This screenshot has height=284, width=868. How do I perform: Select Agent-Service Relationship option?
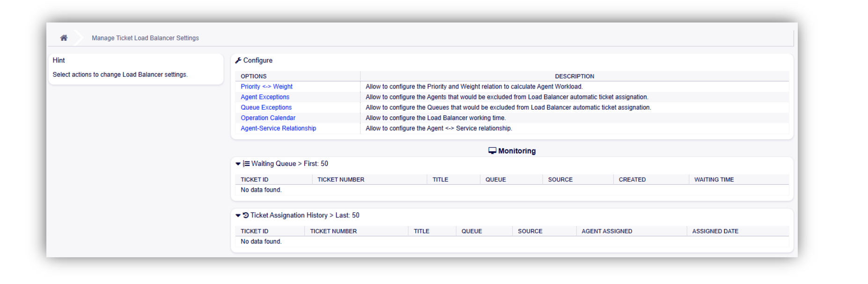coord(278,128)
